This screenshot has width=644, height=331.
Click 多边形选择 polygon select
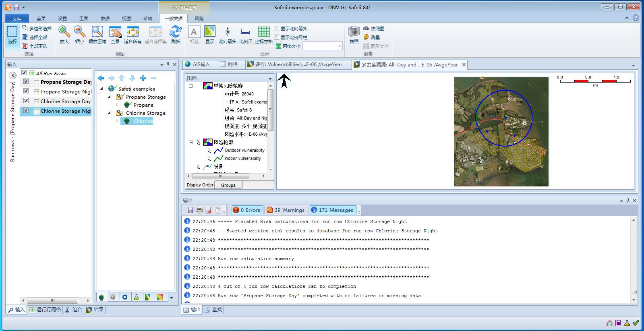[x=37, y=29]
